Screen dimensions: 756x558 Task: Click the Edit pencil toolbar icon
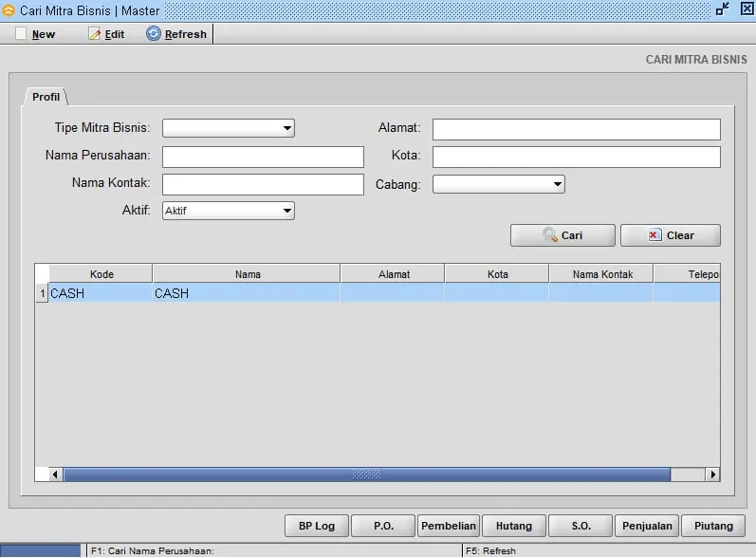tap(94, 34)
